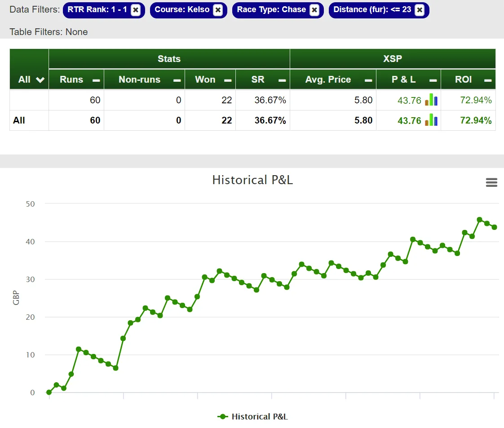504x428 pixels.
Task: Click the Data Filters: label
Action: pos(35,9)
